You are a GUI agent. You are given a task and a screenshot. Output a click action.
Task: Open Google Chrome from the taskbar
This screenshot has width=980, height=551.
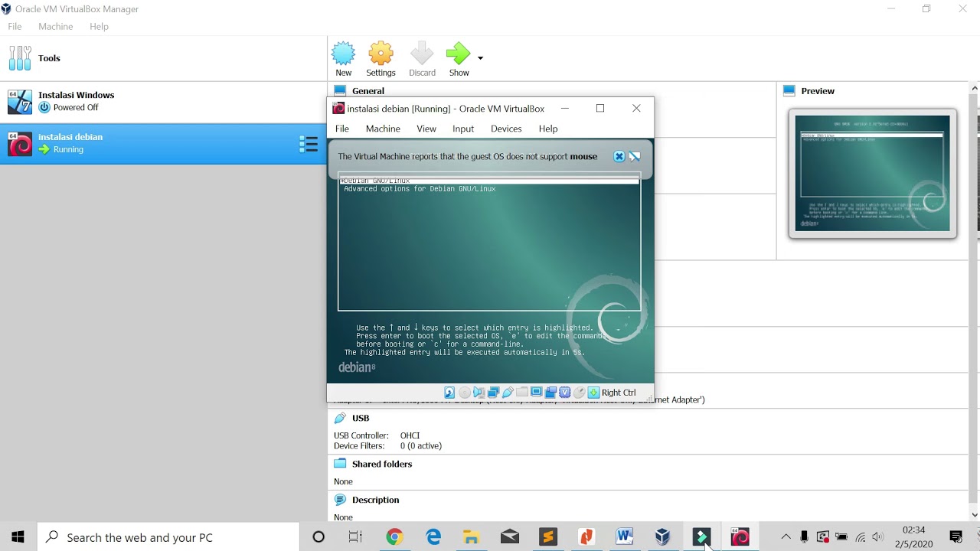coord(394,537)
